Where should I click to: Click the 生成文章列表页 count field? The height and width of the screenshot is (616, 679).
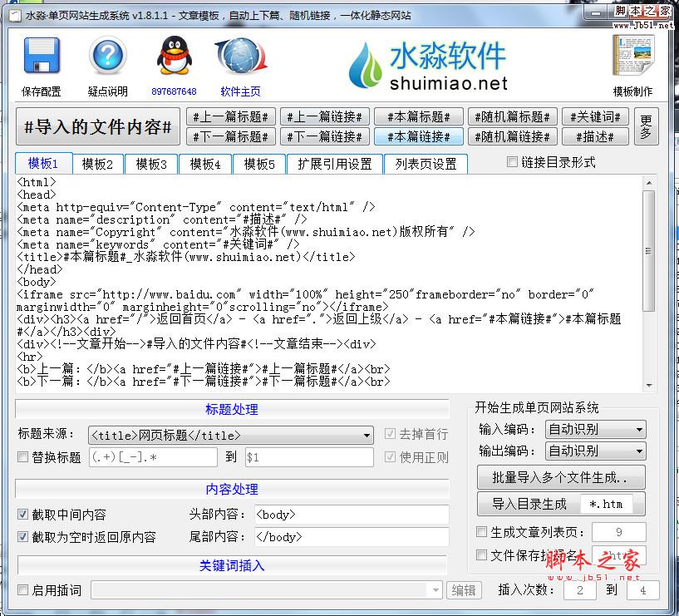coord(619,531)
